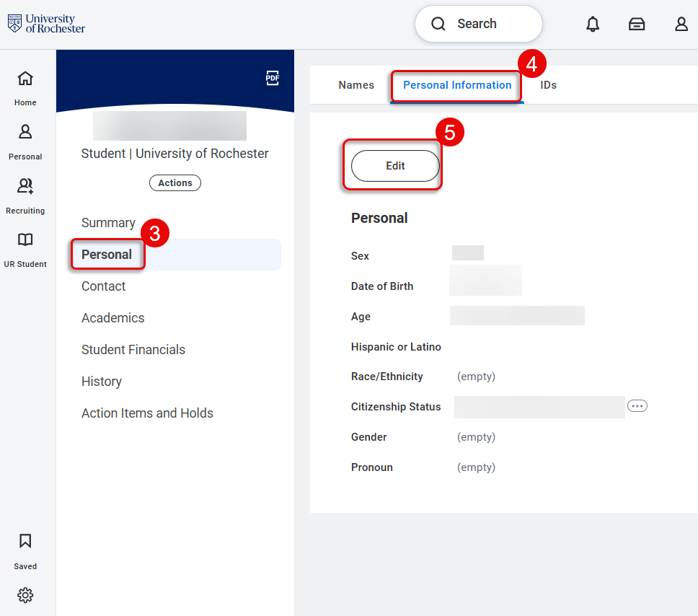Click the Pronoun (empty) value
The image size is (698, 616).
(476, 467)
